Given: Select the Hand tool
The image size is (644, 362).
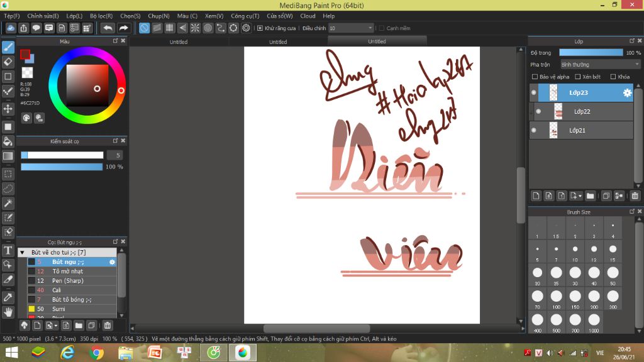Looking at the screenshot, I should tap(8, 312).
